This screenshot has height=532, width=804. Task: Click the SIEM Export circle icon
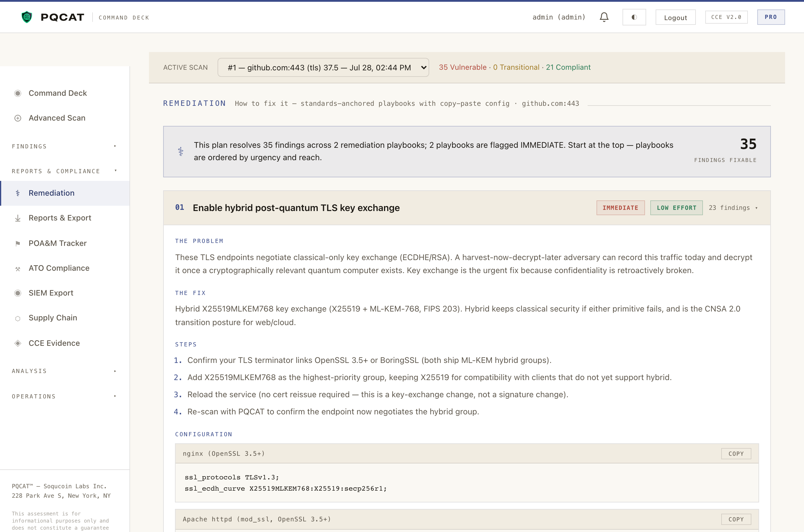coord(18,293)
